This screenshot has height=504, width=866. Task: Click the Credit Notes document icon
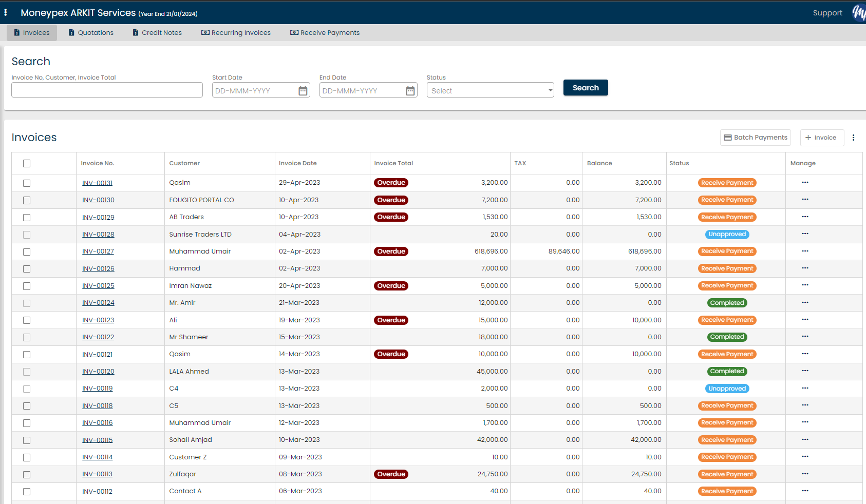[135, 32]
